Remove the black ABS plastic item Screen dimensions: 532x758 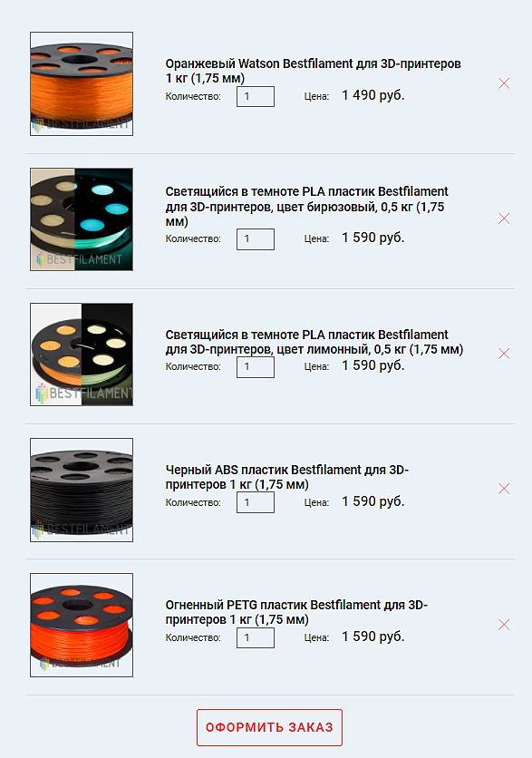(x=504, y=489)
